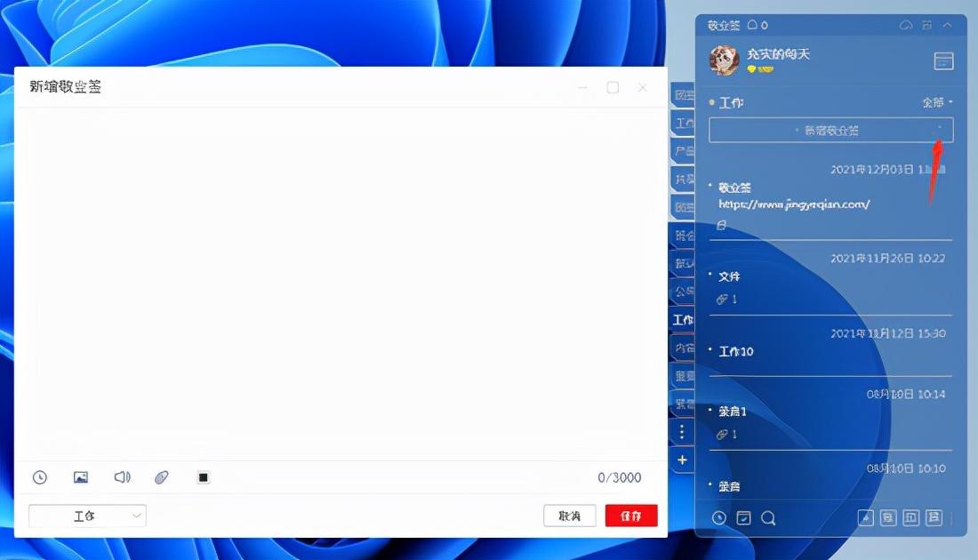Click the 取消 cancel button
Image resolution: width=978 pixels, height=560 pixels.
click(569, 516)
